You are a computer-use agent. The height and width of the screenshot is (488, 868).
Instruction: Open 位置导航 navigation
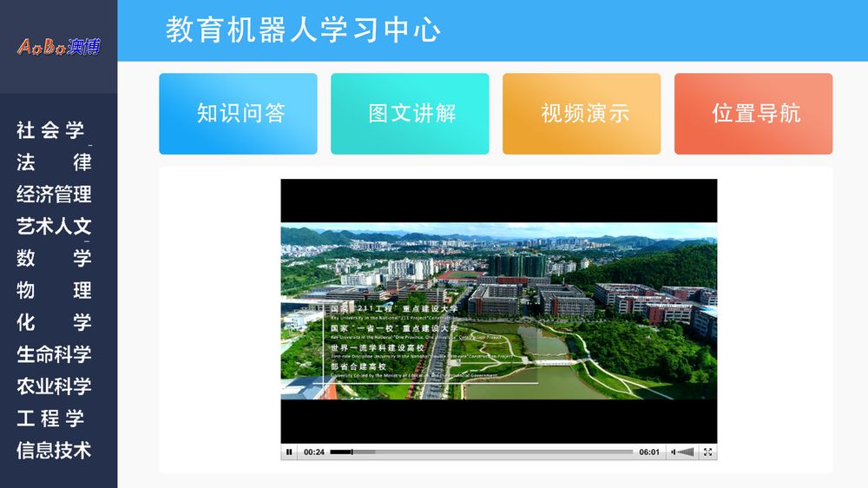(753, 114)
